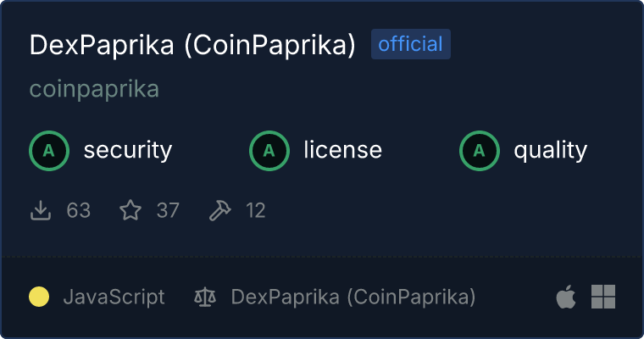The image size is (644, 339).
Task: Click the quality grade A badge
Action: (x=480, y=151)
